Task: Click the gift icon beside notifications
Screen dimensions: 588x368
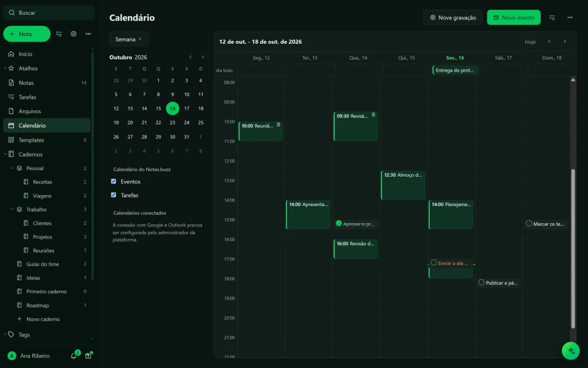Action: pos(88,356)
